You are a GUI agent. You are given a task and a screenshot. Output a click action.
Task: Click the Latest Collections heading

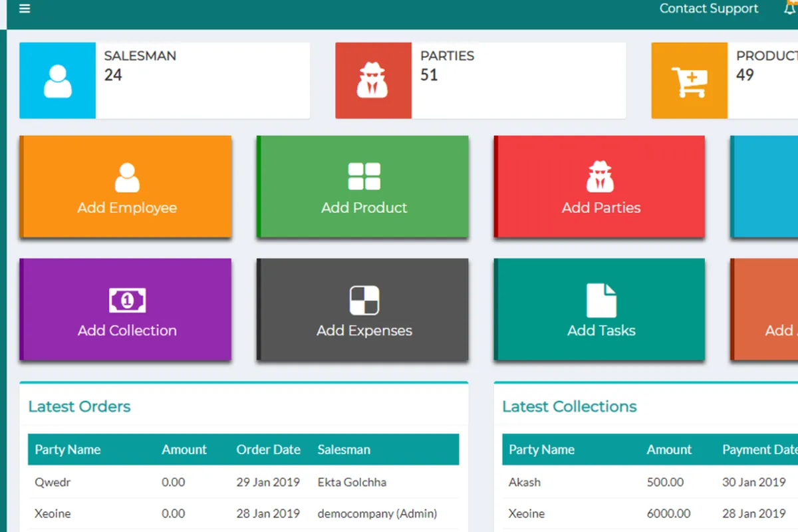click(569, 406)
